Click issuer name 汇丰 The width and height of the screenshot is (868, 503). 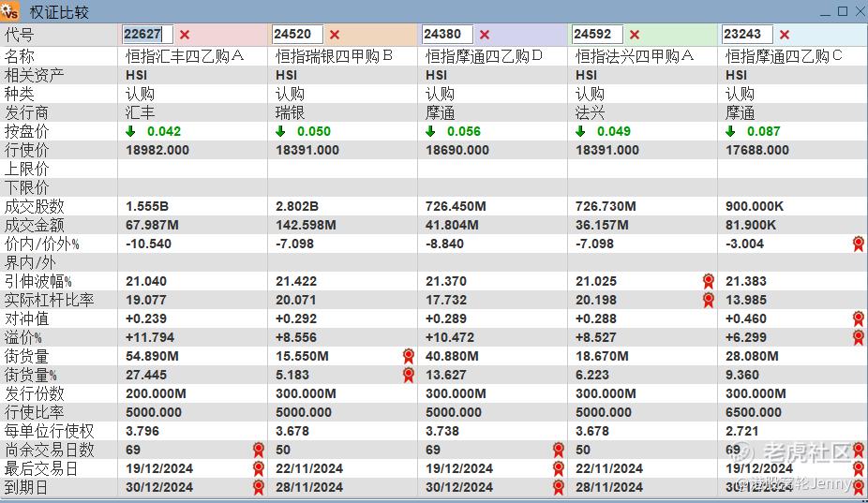140,112
